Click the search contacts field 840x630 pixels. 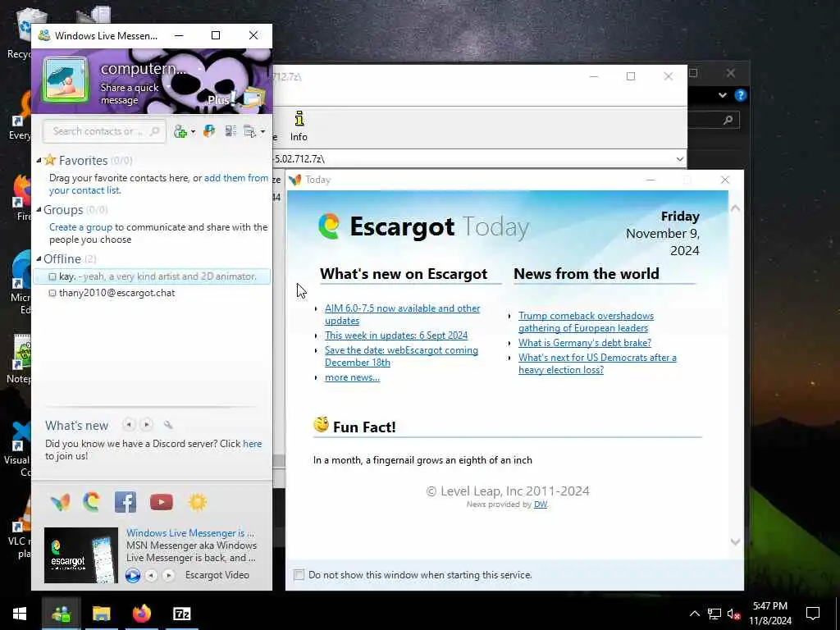pos(104,131)
